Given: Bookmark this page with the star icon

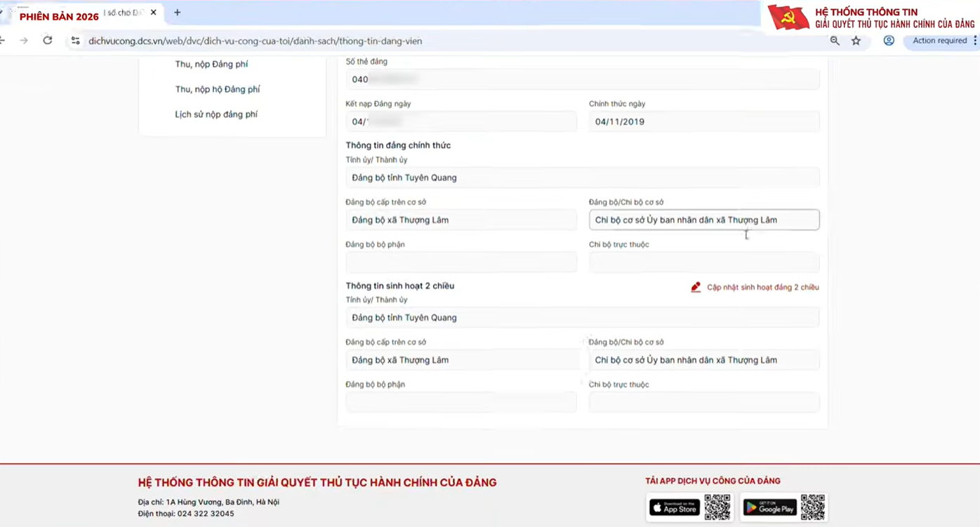Looking at the screenshot, I should (856, 41).
